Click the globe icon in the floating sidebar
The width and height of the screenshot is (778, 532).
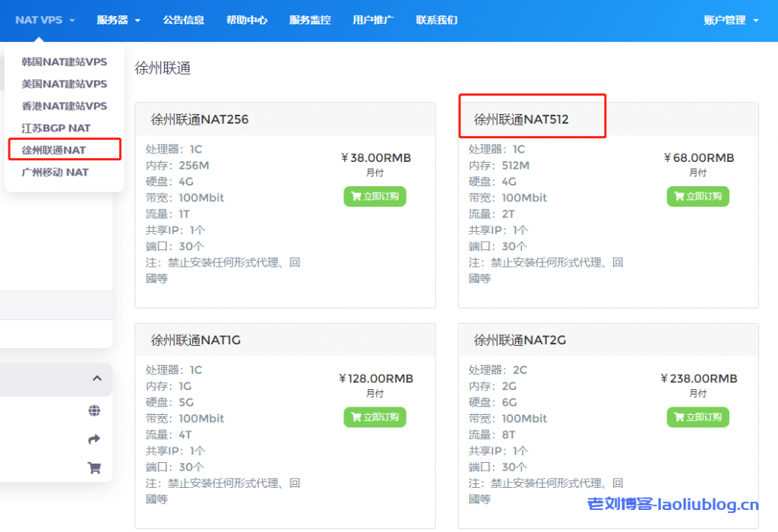pos(94,410)
